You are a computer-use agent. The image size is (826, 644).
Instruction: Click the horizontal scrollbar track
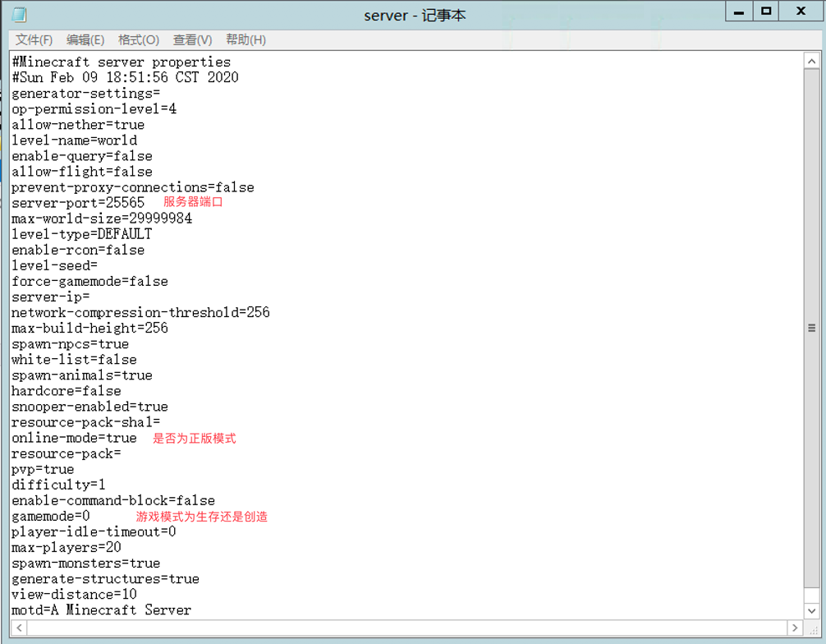coord(406,628)
